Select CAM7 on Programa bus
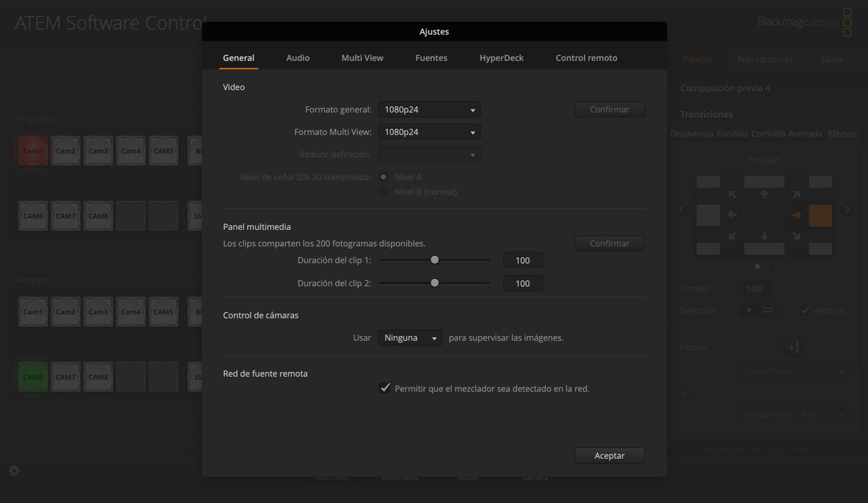This screenshot has width=868, height=503. click(66, 216)
